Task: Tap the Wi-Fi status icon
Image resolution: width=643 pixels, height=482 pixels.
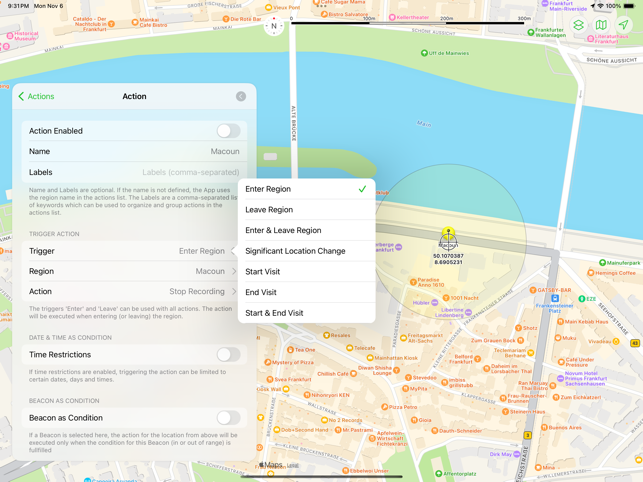Action: point(600,6)
